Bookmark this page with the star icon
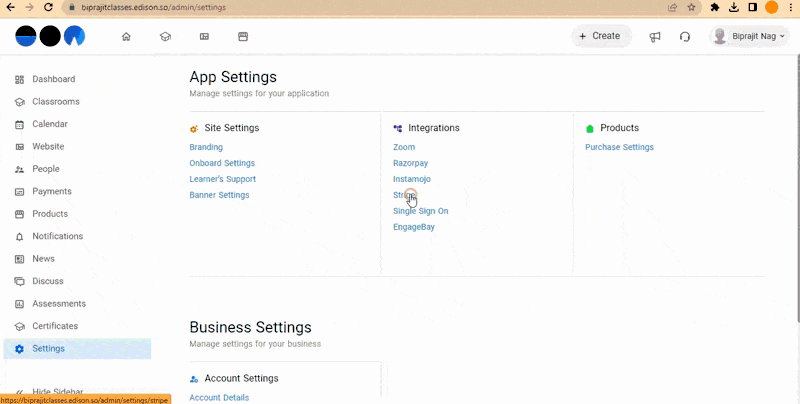The width and height of the screenshot is (800, 404). click(691, 7)
